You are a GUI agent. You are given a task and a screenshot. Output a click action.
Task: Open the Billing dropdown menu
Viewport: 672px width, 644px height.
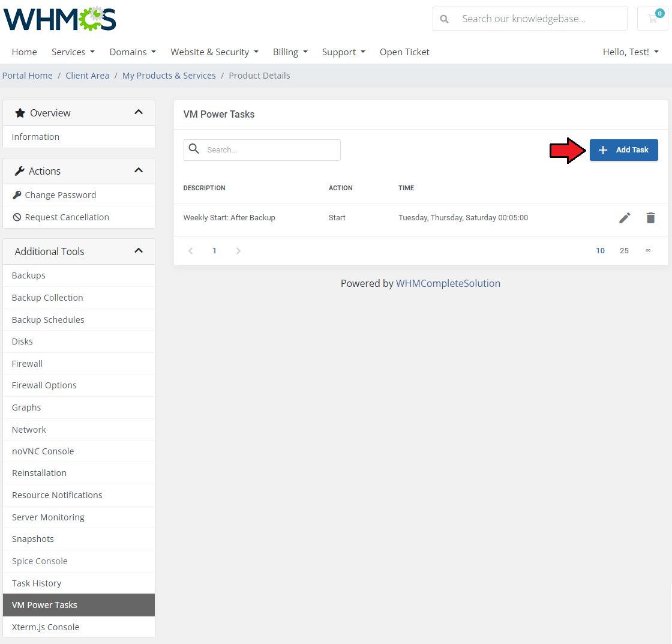290,52
